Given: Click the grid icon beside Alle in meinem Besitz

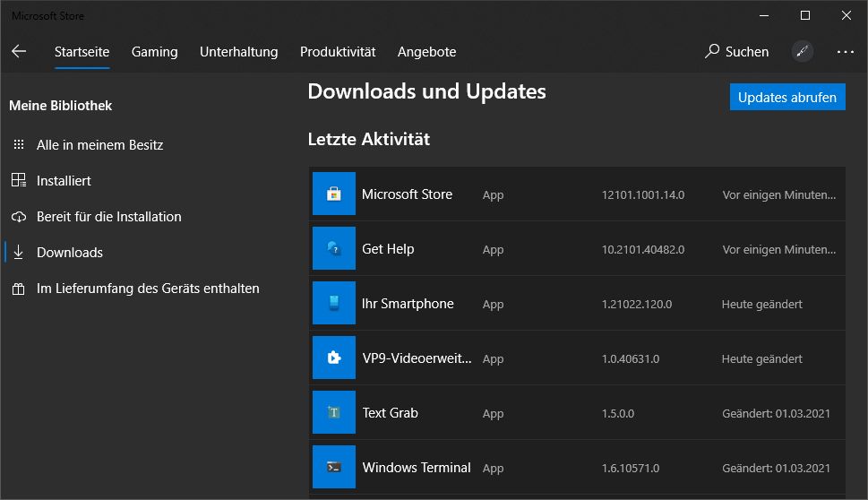Looking at the screenshot, I should coord(19,144).
